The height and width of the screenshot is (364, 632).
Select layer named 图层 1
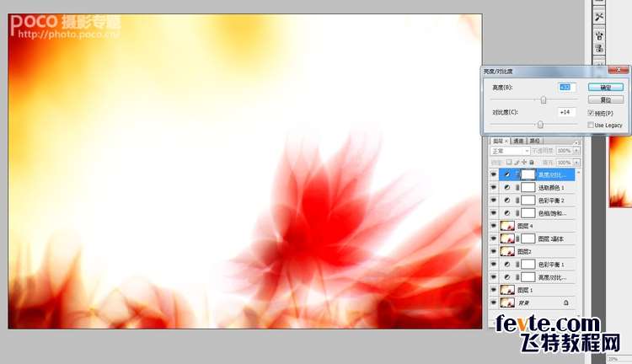coord(525,290)
